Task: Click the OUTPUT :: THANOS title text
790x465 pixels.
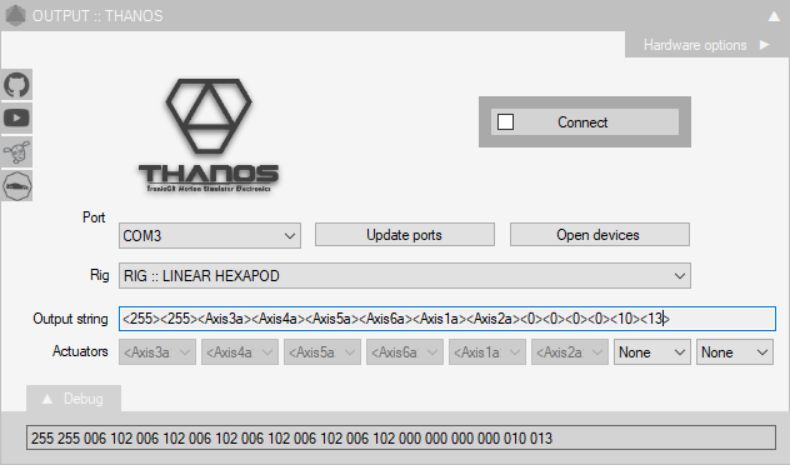Action: [98, 16]
